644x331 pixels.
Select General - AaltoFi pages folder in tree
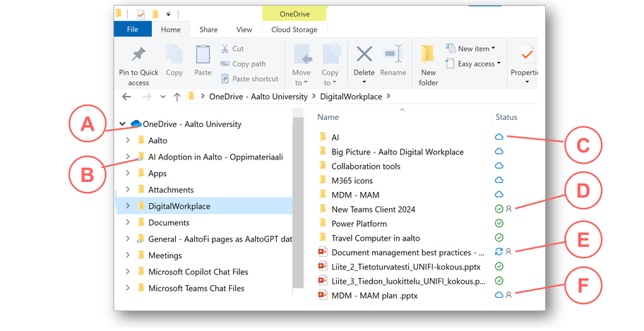click(x=220, y=239)
